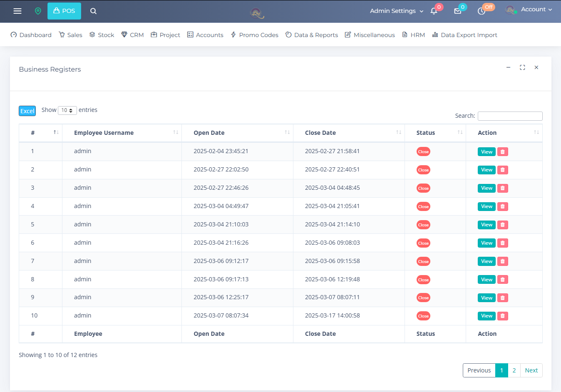Sort by Employee Username column

[x=122, y=133]
